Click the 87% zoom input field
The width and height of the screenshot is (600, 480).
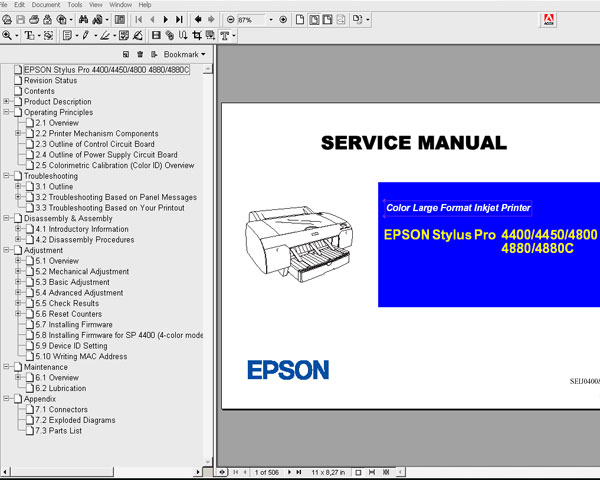(251, 20)
